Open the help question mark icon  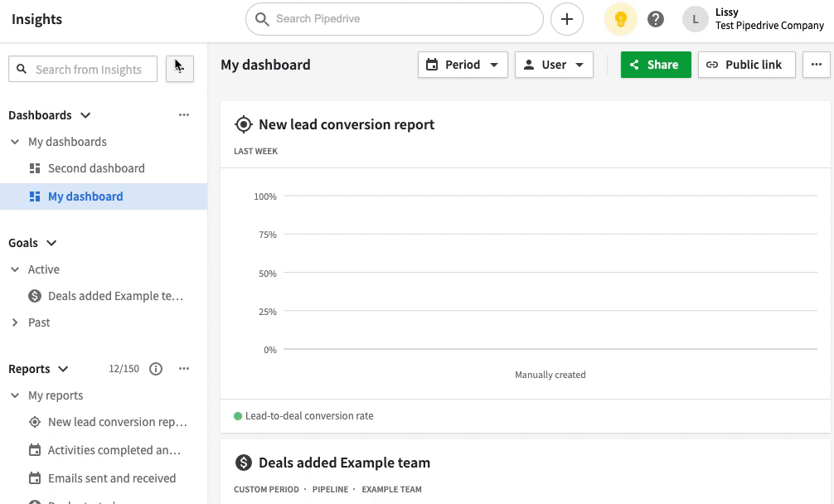(x=656, y=18)
